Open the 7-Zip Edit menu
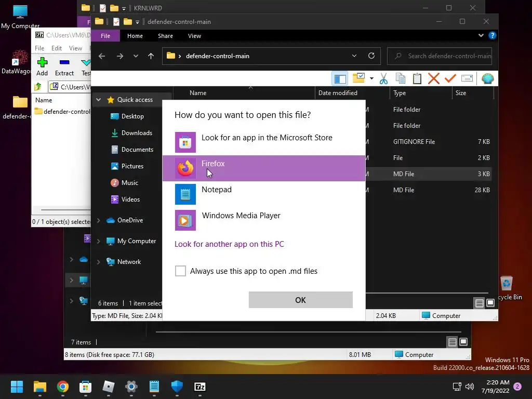Image resolution: width=532 pixels, height=399 pixels. tap(56, 48)
